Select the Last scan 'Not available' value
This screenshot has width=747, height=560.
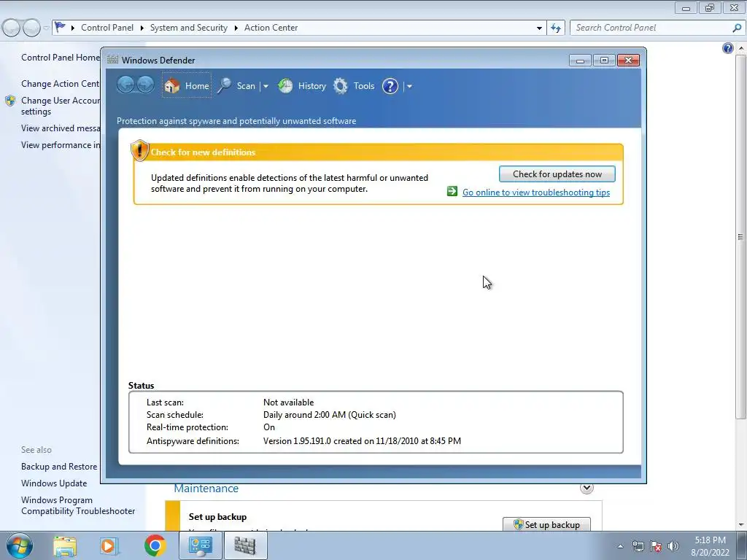289,402
